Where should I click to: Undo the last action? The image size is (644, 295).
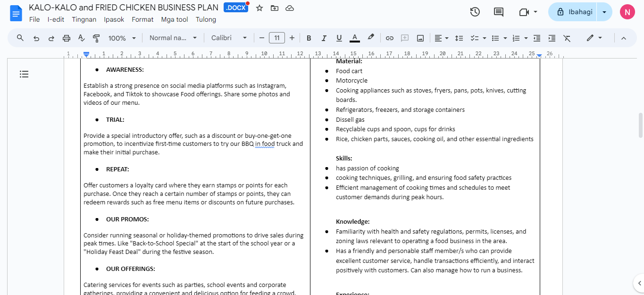tap(36, 38)
